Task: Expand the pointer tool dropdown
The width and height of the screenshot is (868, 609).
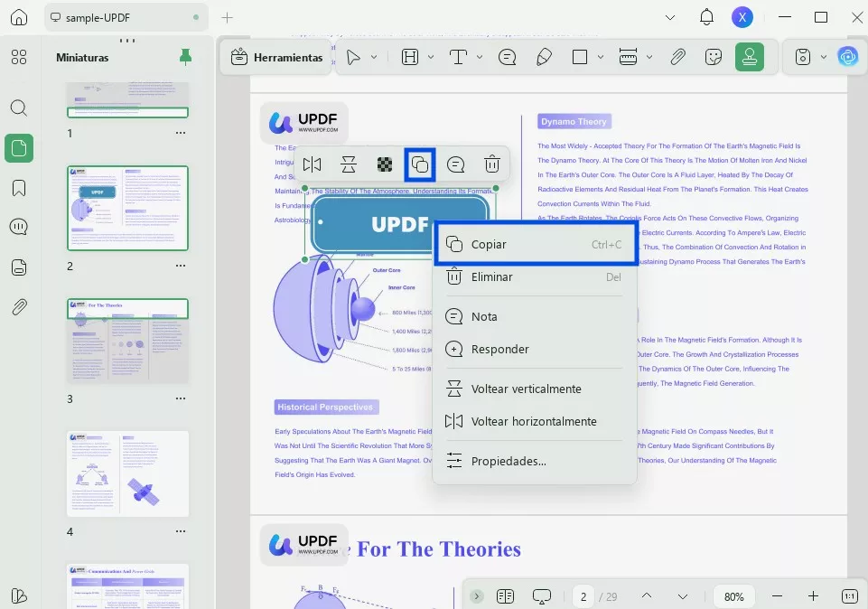Action: coord(374,57)
